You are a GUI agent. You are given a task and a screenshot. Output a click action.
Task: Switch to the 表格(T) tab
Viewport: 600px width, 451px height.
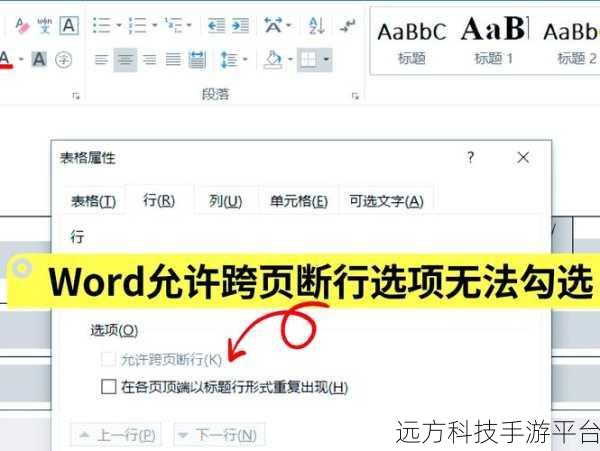point(93,201)
